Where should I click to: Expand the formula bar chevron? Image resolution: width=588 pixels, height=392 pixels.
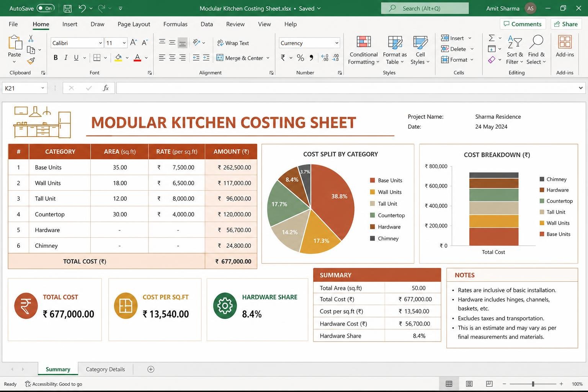pyautogui.click(x=580, y=88)
